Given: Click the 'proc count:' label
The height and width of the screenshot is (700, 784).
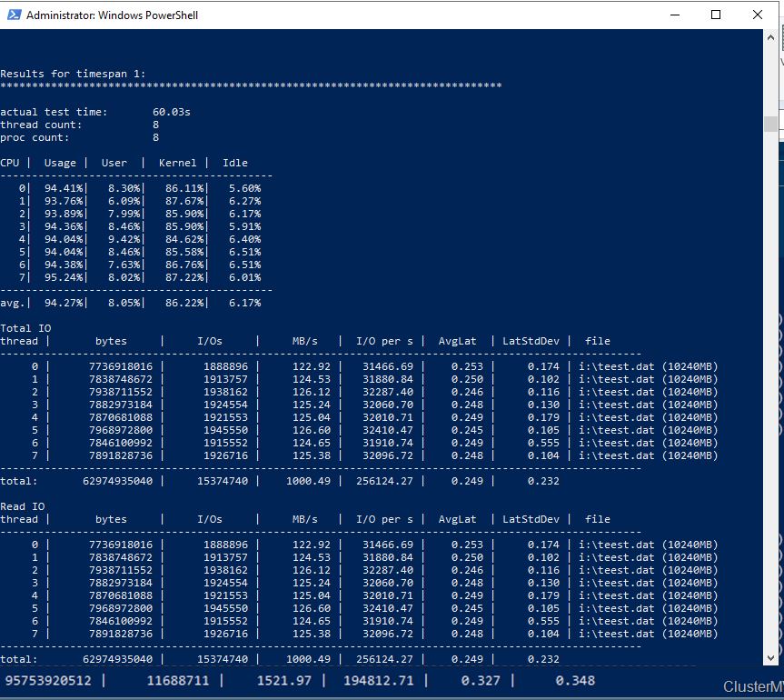Looking at the screenshot, I should click(35, 137).
